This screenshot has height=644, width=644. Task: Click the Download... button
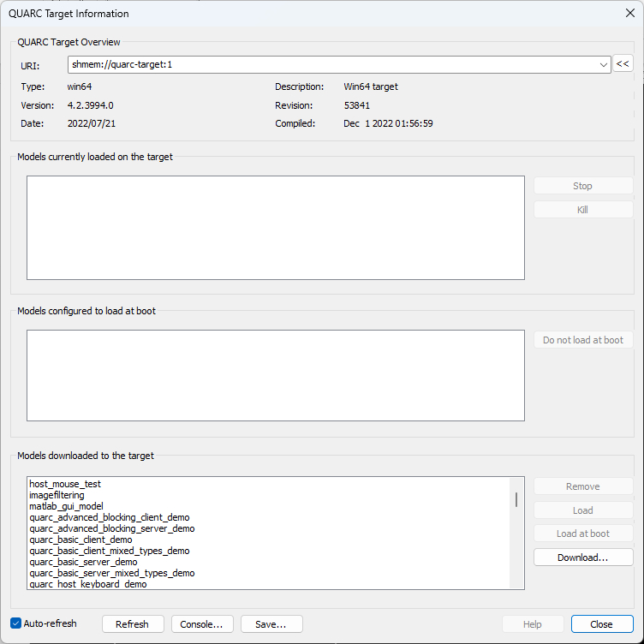click(583, 558)
